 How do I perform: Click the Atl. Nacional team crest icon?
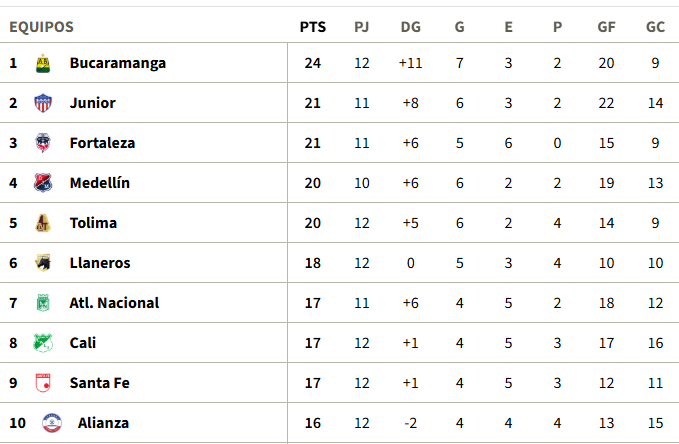[43, 303]
